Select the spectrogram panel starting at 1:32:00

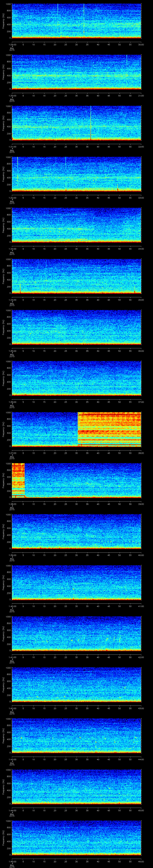[76, 174]
